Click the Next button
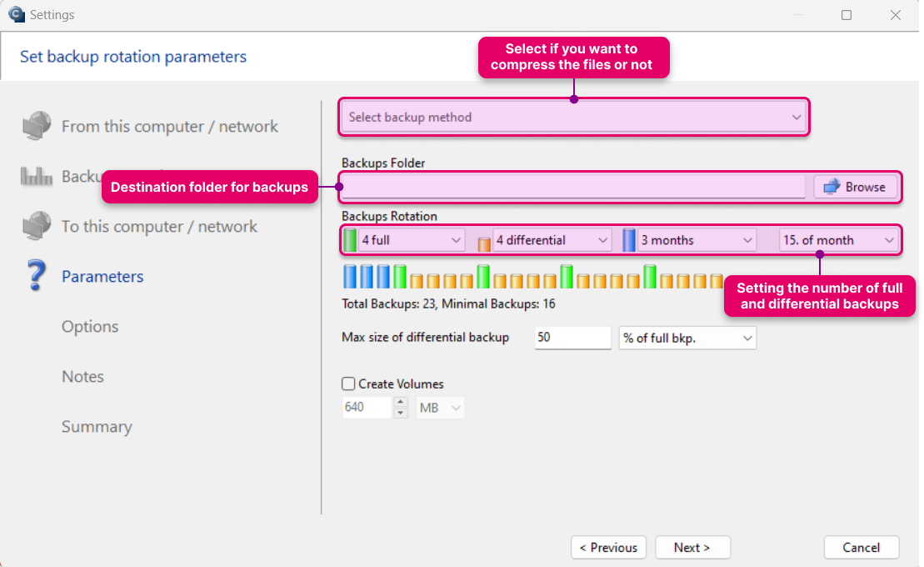This screenshot has height=567, width=924. pyautogui.click(x=692, y=547)
